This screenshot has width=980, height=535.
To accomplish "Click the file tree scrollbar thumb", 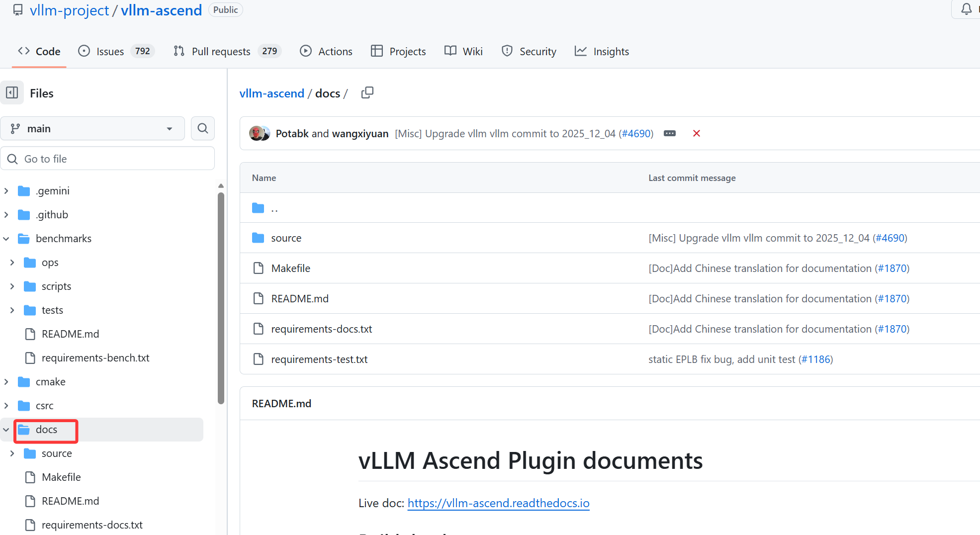I will 221,298.
